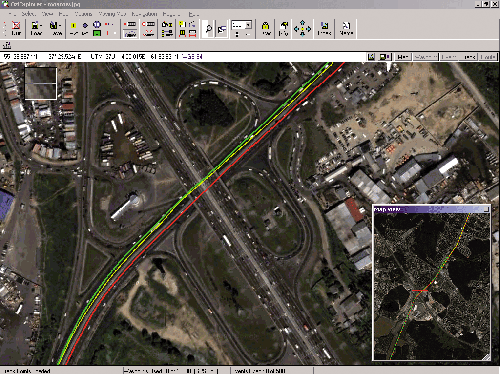Image resolution: width=500 pixels, height=375 pixels.
Task: Expand the Save button dropdown arrow
Action: pyautogui.click(x=60, y=25)
